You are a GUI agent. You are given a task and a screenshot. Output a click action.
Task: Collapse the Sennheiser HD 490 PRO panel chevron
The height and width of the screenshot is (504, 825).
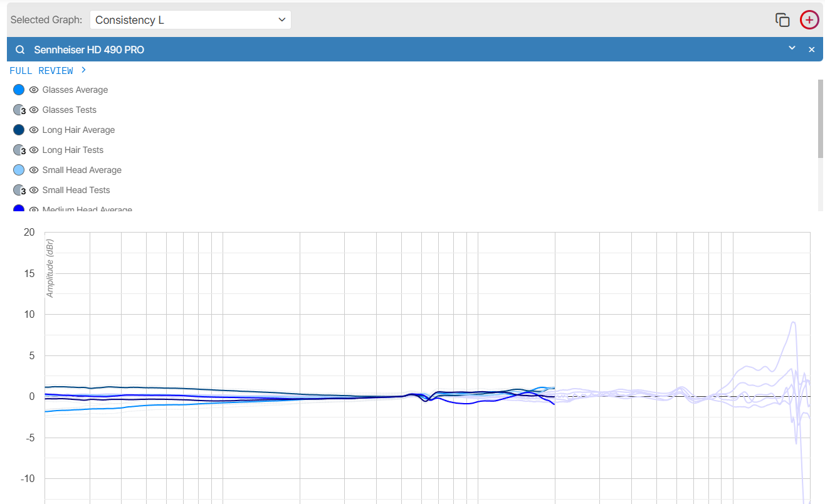(792, 48)
